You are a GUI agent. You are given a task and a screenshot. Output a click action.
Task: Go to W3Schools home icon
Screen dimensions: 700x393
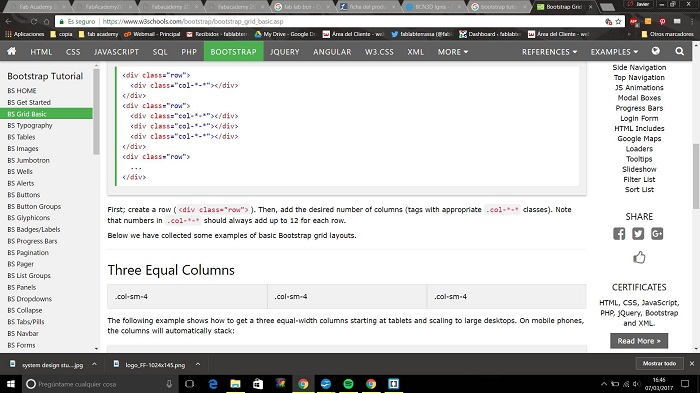12,51
